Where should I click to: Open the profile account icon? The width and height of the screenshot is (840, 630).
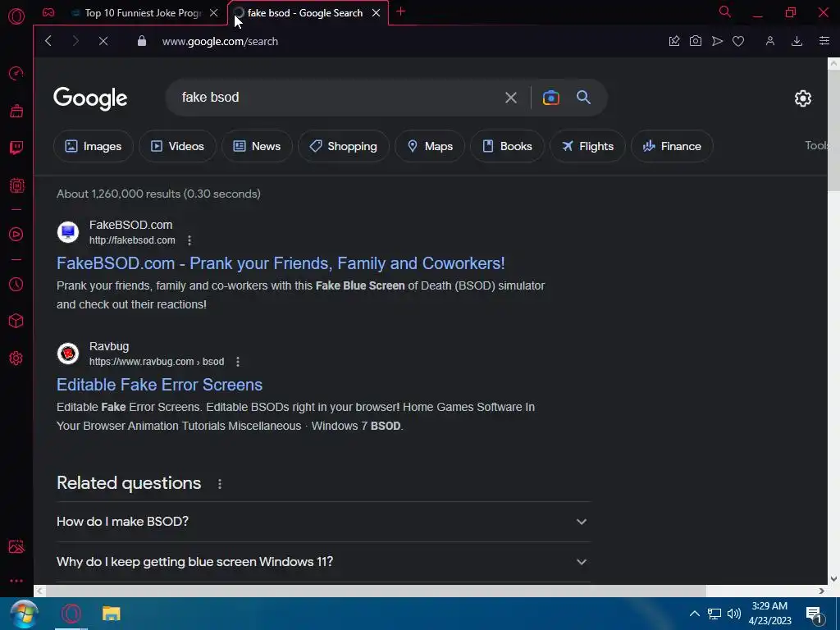pyautogui.click(x=769, y=41)
